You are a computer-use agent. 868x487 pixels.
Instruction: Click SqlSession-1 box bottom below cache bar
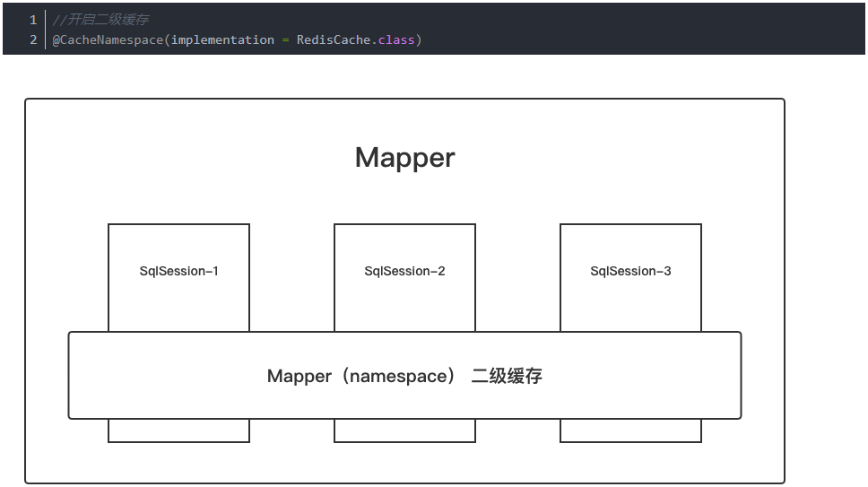pyautogui.click(x=178, y=430)
